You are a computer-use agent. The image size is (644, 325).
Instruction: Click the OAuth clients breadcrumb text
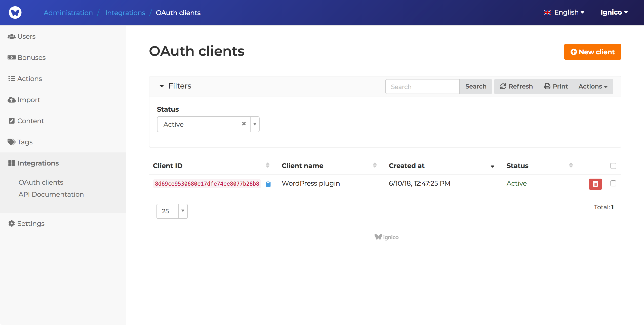(x=178, y=13)
